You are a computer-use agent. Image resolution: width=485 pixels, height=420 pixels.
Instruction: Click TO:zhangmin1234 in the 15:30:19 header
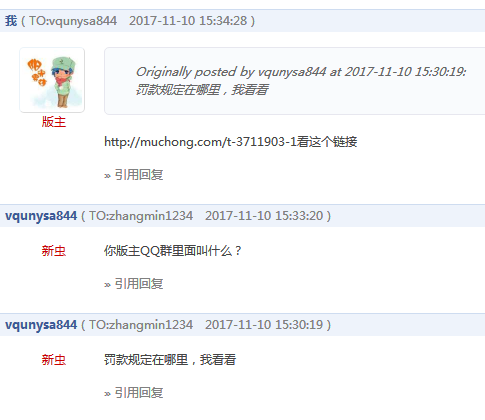pos(141,325)
